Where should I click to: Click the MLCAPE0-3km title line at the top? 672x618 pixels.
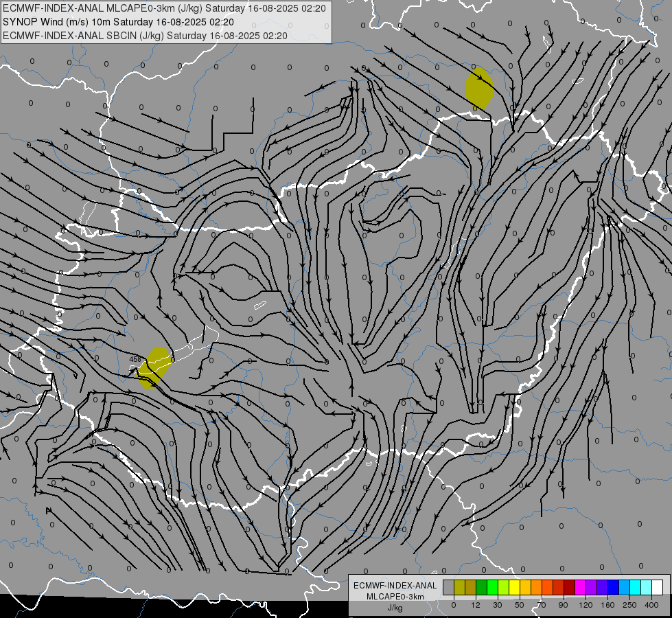(x=164, y=8)
